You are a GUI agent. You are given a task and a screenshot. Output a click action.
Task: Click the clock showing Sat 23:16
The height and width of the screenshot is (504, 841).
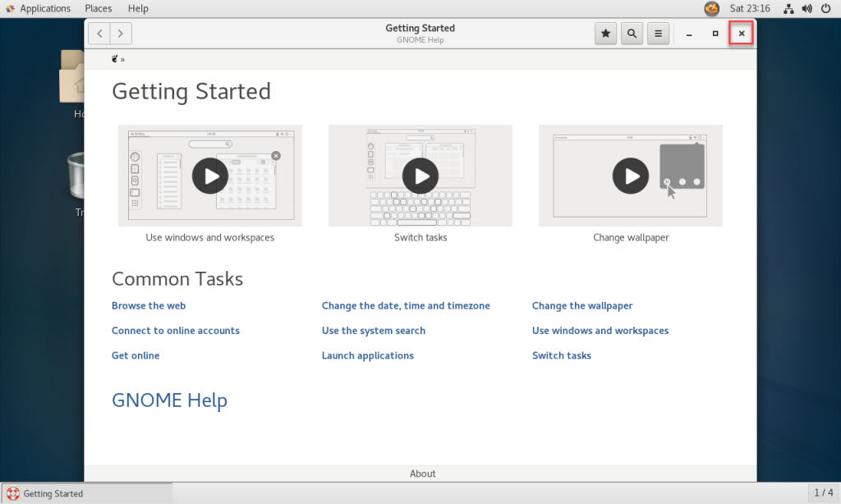tap(750, 8)
